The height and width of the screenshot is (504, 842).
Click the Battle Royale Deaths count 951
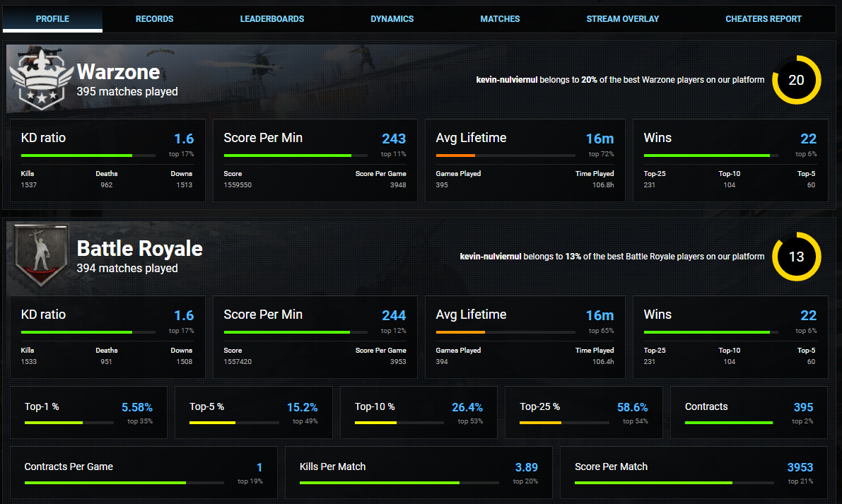106,362
